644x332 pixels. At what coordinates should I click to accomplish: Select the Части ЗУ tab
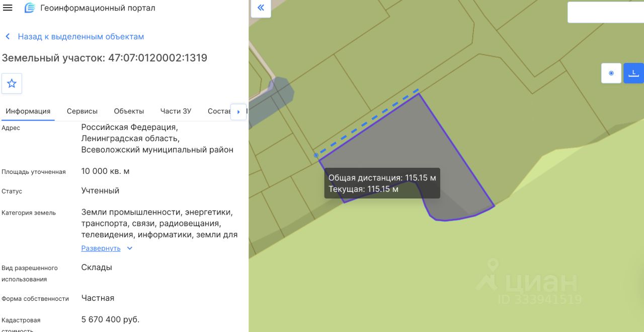click(x=176, y=111)
